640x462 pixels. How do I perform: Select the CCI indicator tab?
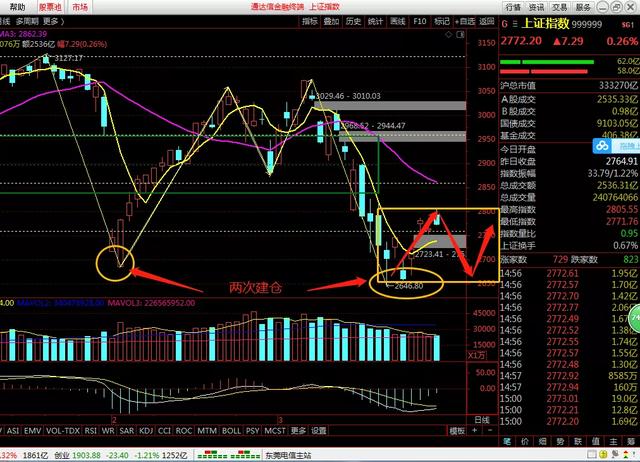(164, 431)
